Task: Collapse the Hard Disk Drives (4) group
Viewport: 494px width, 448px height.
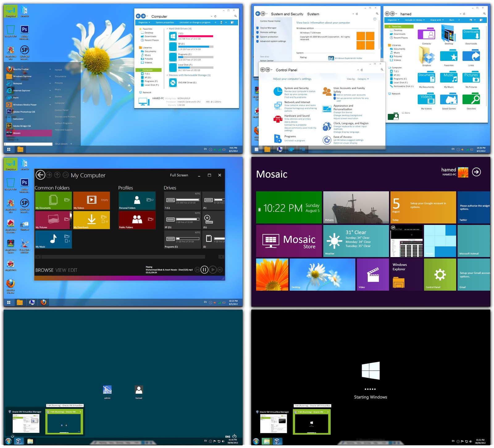Action: [x=167, y=29]
